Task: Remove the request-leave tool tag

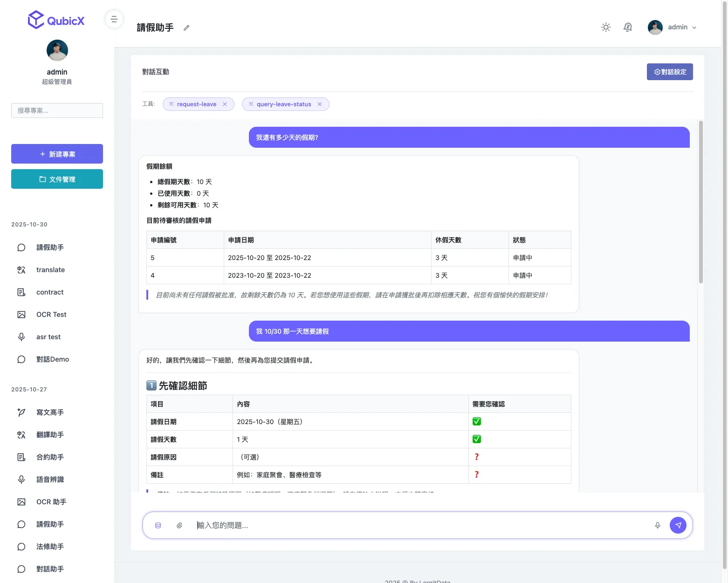Action: pyautogui.click(x=225, y=104)
